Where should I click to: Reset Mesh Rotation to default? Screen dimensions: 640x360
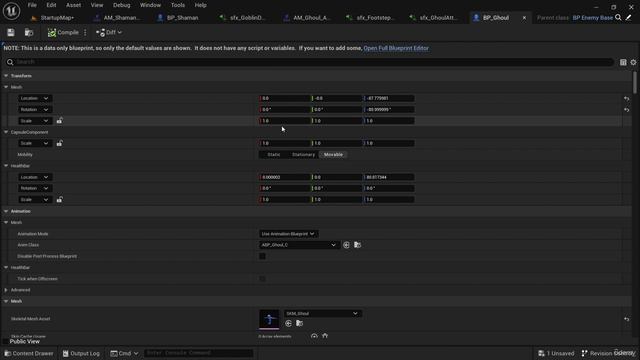click(627, 109)
